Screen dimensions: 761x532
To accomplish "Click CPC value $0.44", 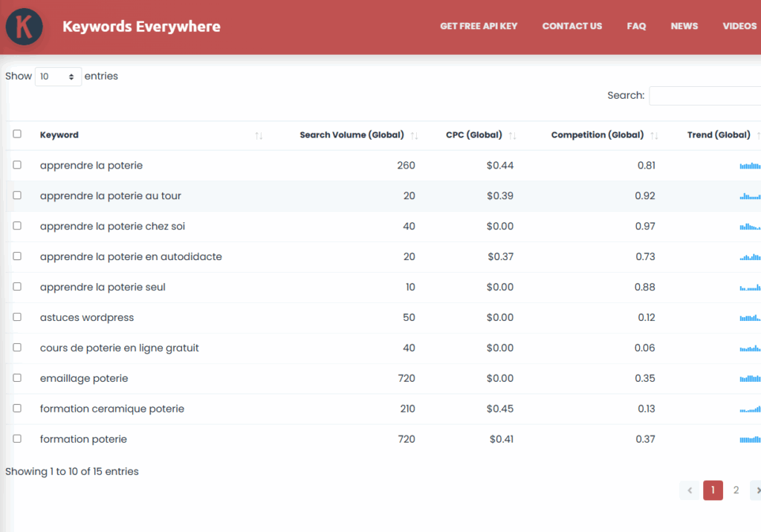I will [500, 166].
